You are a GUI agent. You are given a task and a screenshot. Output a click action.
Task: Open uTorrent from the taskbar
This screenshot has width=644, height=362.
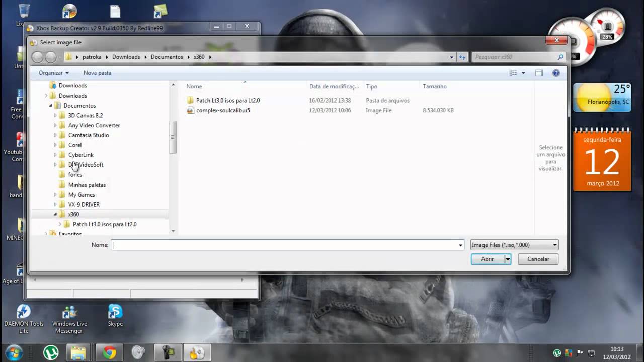(x=51, y=353)
